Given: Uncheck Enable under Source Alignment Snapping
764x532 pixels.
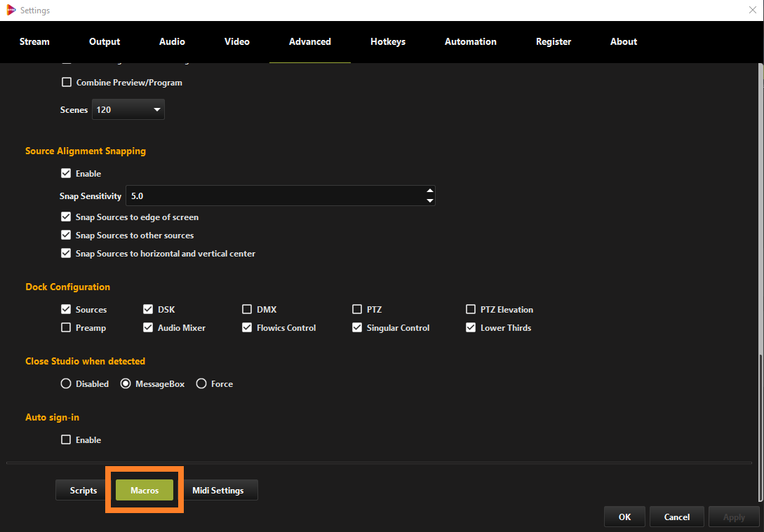Looking at the screenshot, I should [x=66, y=173].
